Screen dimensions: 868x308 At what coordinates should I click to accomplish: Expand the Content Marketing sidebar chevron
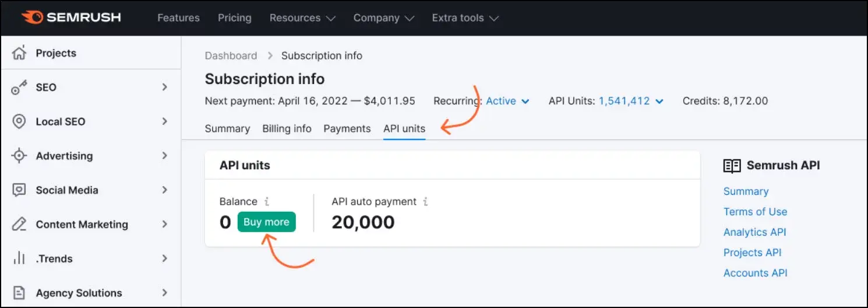click(x=165, y=224)
